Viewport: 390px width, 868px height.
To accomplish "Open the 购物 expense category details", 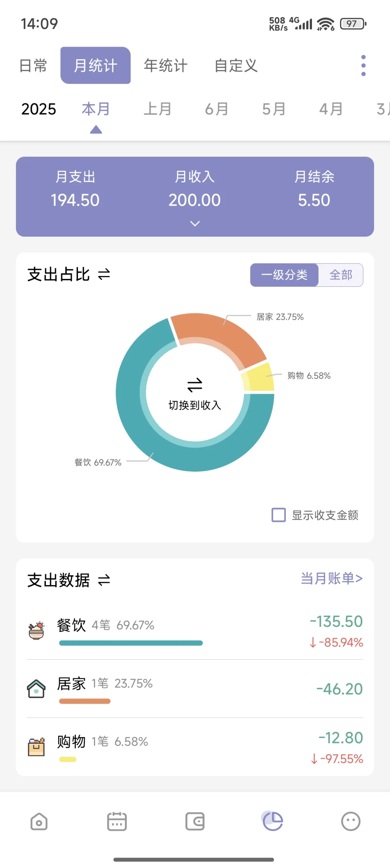I will (195, 747).
